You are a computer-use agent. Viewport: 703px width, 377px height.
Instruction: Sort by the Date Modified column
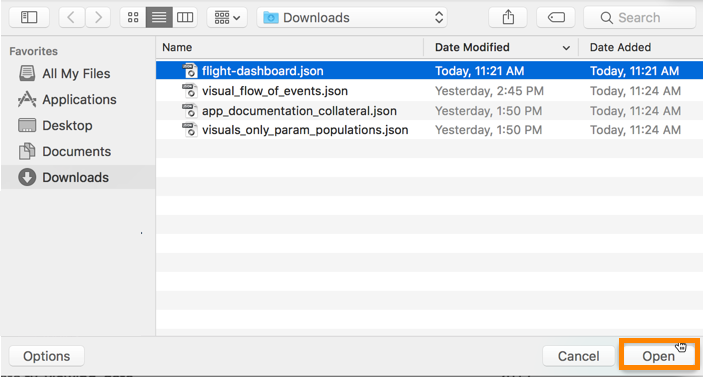(501, 48)
